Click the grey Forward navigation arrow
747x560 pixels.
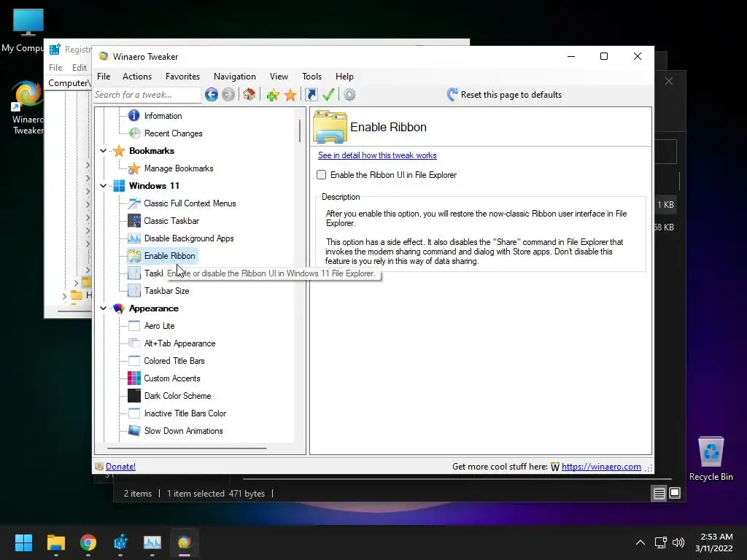(x=228, y=94)
